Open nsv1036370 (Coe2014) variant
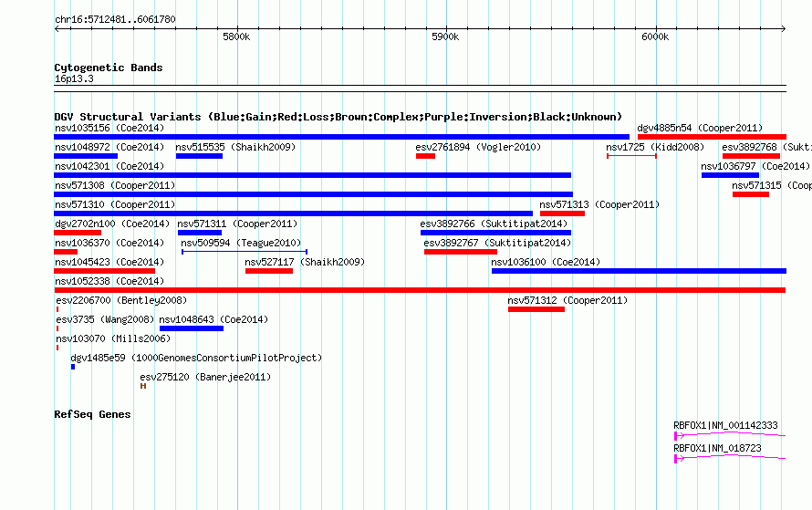Screen dimensions: 812x510 [109, 243]
